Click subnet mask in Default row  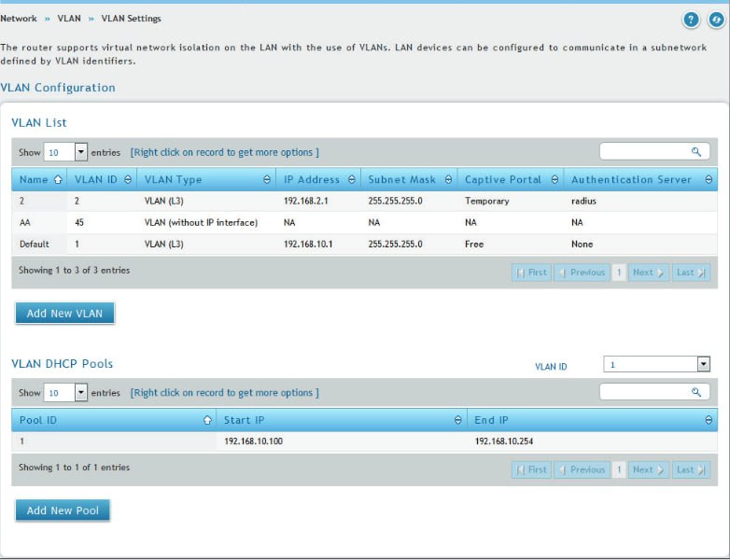tap(395, 244)
